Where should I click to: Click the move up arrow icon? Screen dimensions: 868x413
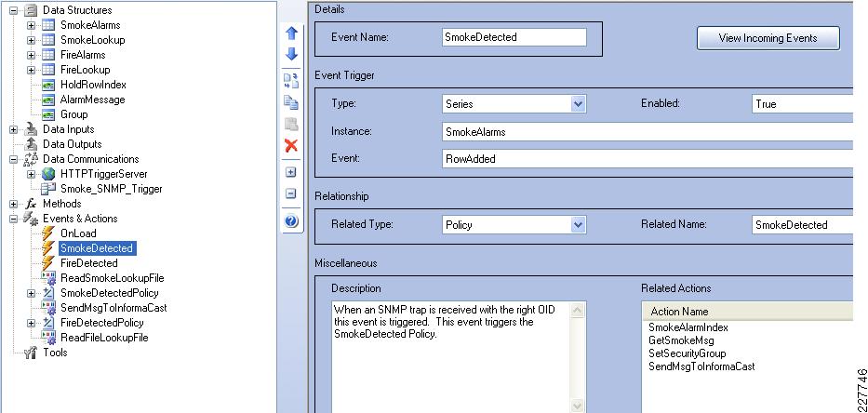point(292,33)
